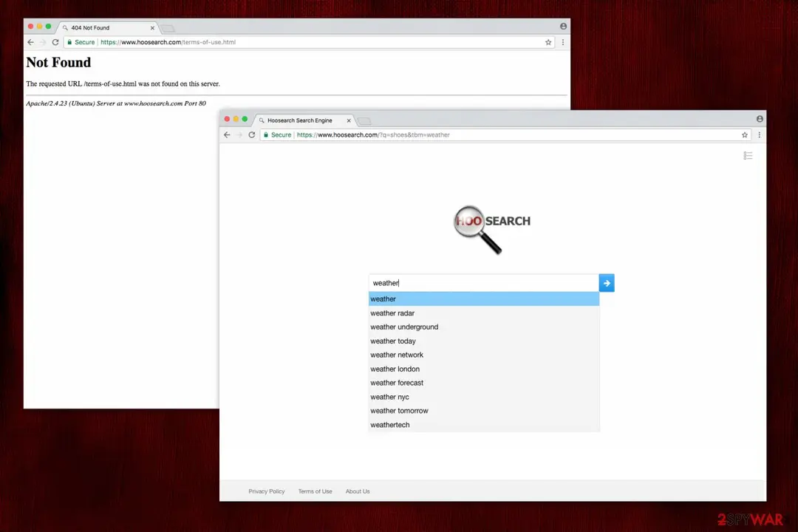Choose 'weather today' suggestion
The image size is (798, 532).
click(x=484, y=341)
